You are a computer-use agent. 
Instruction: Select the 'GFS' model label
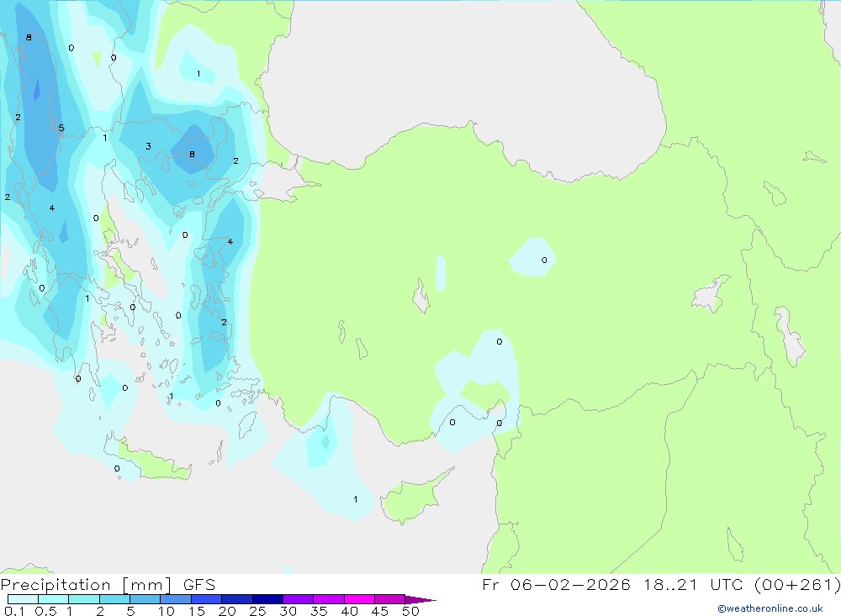(x=199, y=584)
